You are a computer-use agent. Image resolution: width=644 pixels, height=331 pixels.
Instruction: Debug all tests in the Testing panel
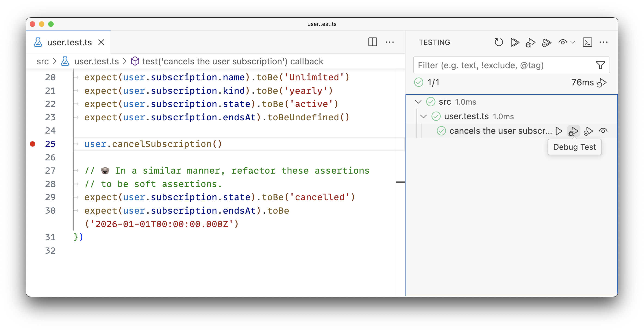coord(530,42)
